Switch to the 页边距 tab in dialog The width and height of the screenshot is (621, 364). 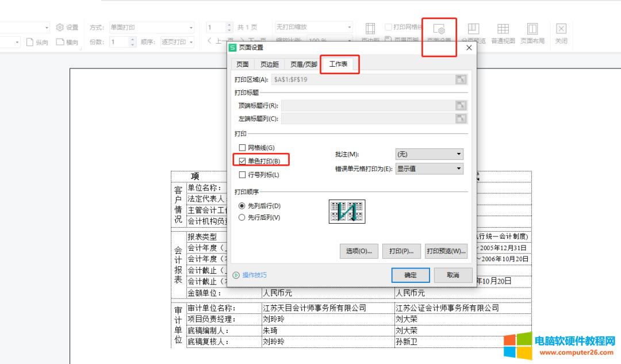(269, 64)
